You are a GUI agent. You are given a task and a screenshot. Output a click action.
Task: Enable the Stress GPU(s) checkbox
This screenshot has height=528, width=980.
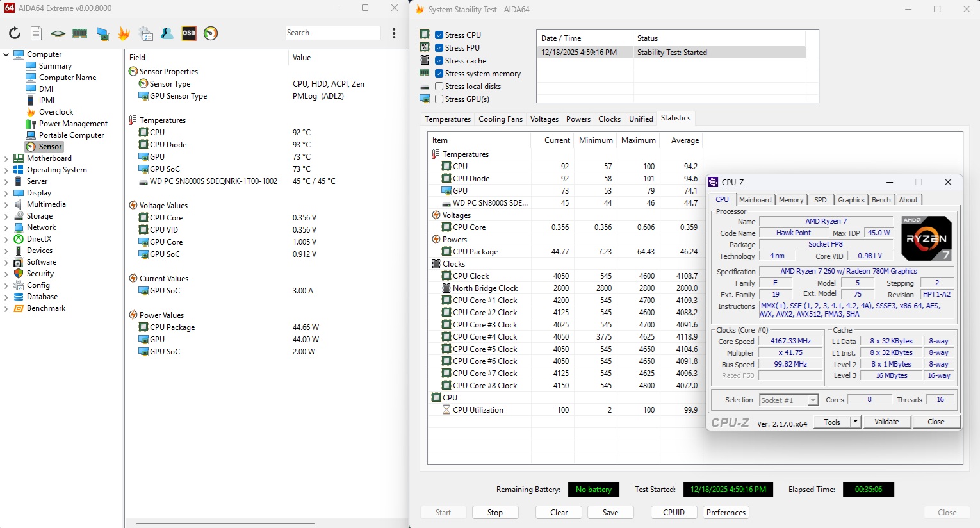pyautogui.click(x=439, y=99)
